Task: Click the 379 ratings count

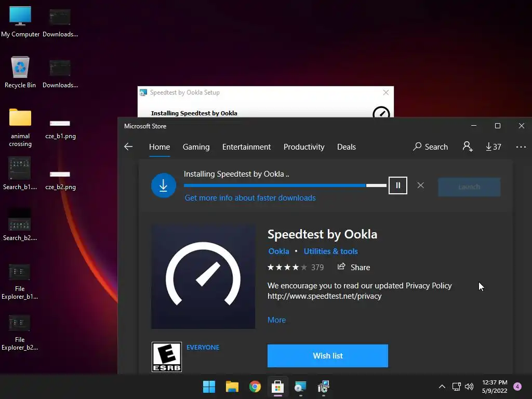Action: click(317, 268)
